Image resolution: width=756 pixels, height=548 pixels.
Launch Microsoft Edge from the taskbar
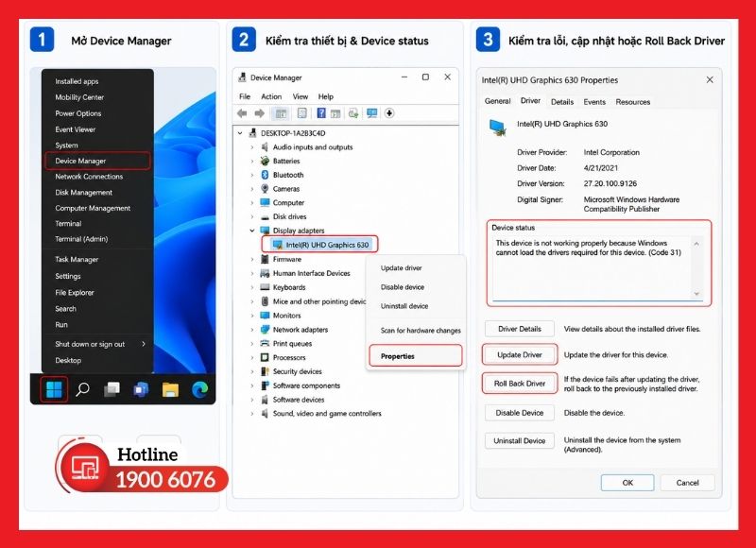(199, 389)
